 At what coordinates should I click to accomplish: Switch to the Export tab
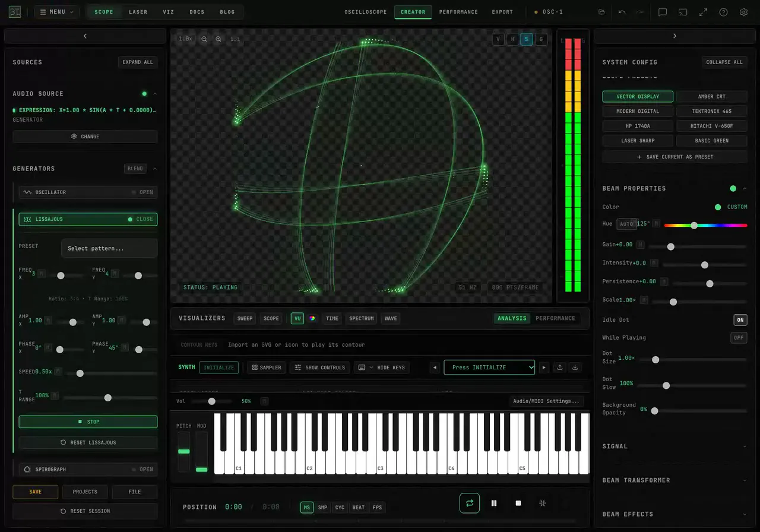[x=502, y=12]
